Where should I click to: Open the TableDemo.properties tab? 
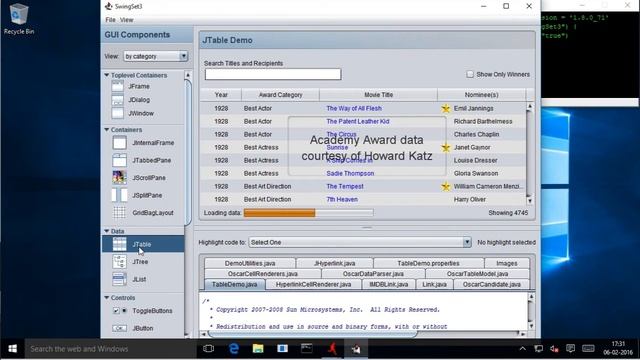point(429,263)
